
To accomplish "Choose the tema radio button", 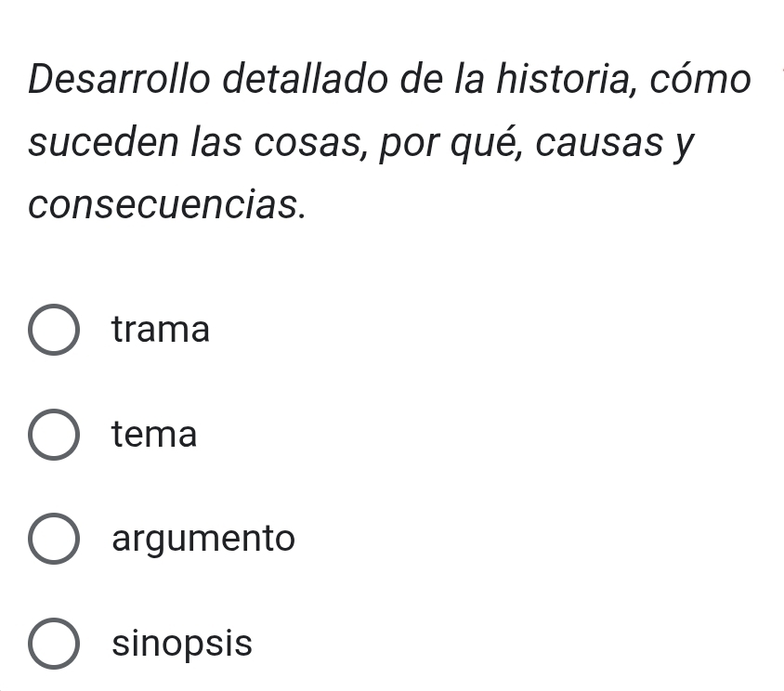I will click(53, 435).
